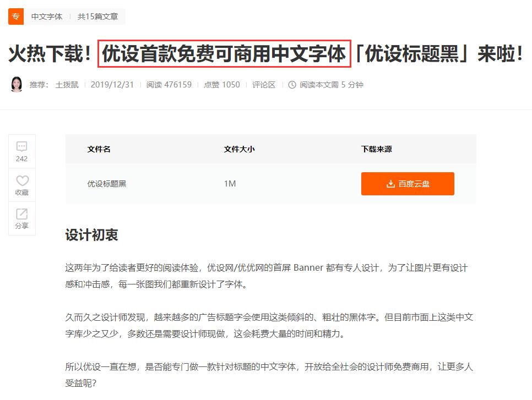Click the 阅读 476159 read count
This screenshot has height=400, width=532.
coord(169,85)
